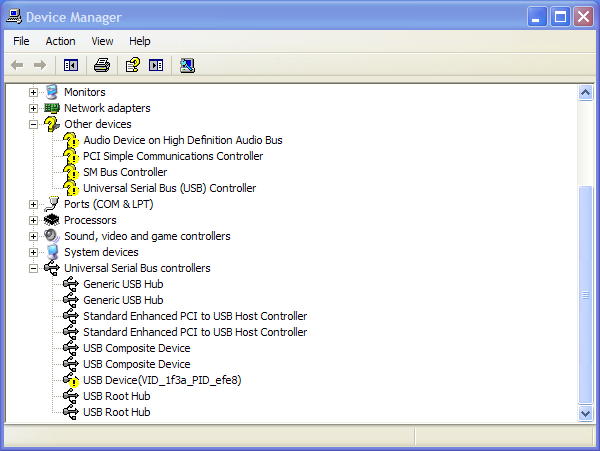Click the Monitors category icon

52,92
